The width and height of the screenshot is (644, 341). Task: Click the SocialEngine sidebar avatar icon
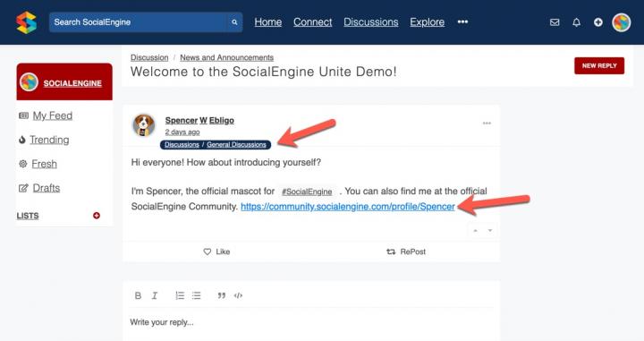pyautogui.click(x=29, y=81)
